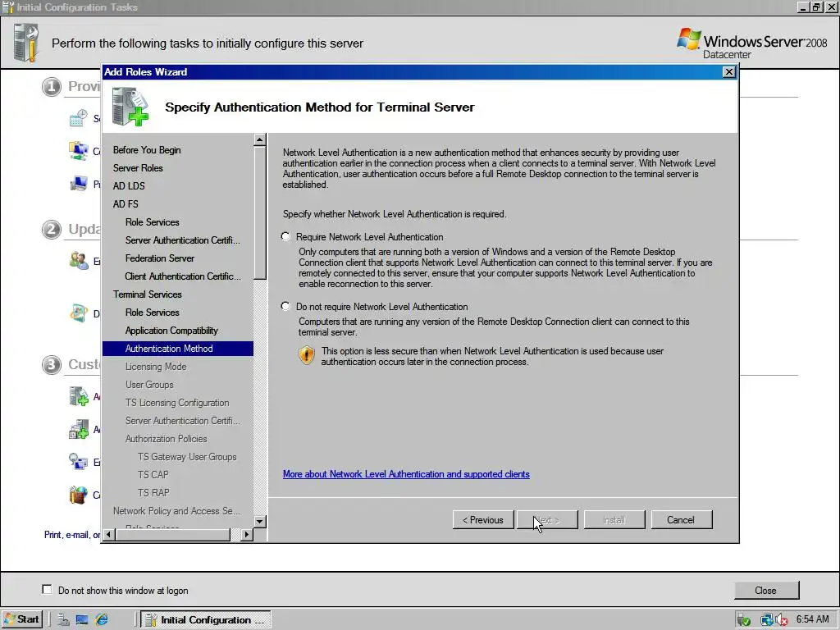
Task: Close the Add Roles Wizard dialog
Action: click(728, 72)
